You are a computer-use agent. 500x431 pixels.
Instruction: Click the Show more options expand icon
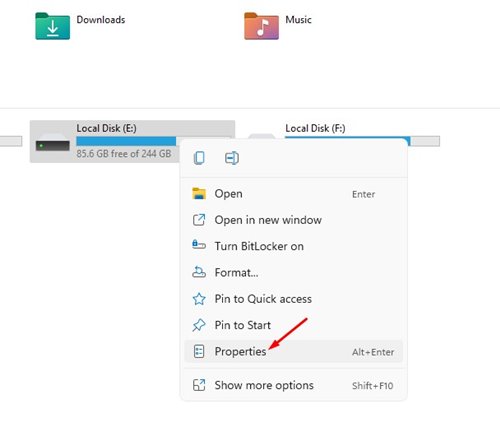[199, 385]
